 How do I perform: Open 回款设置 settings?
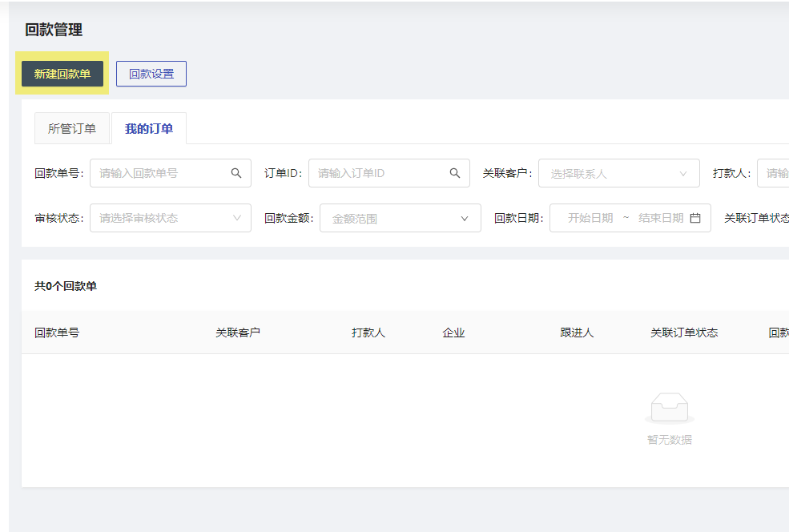pyautogui.click(x=151, y=74)
